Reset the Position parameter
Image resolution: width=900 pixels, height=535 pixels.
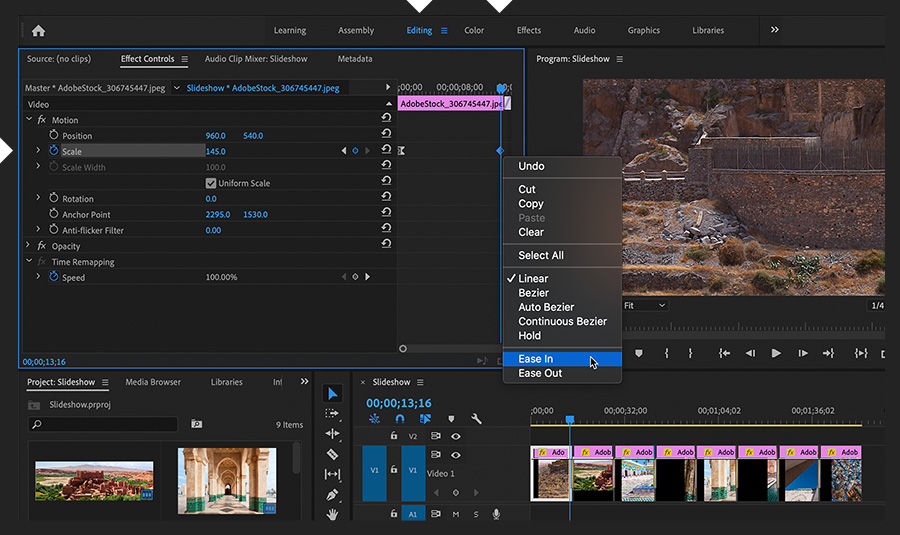[386, 135]
